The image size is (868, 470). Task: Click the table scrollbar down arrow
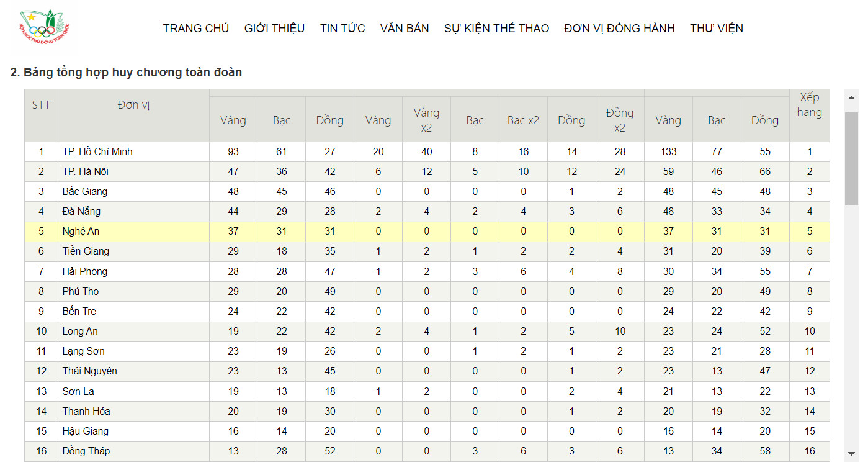point(851,454)
